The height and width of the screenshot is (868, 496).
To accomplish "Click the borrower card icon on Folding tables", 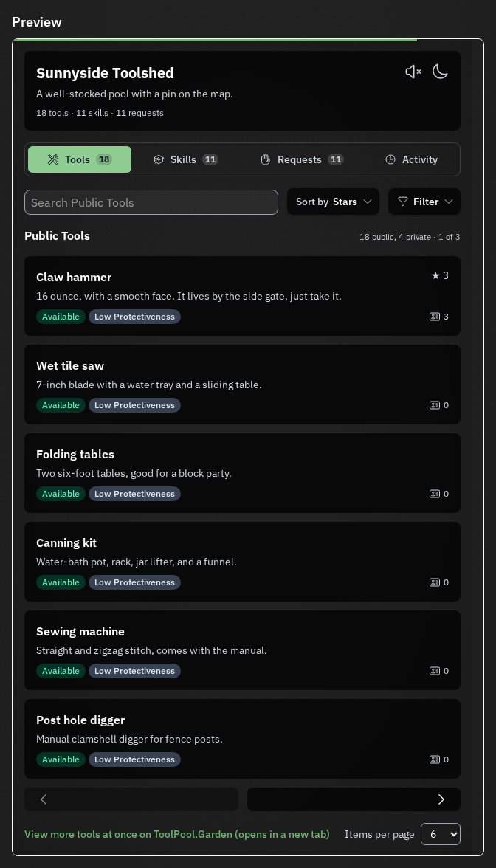I will [x=435, y=494].
